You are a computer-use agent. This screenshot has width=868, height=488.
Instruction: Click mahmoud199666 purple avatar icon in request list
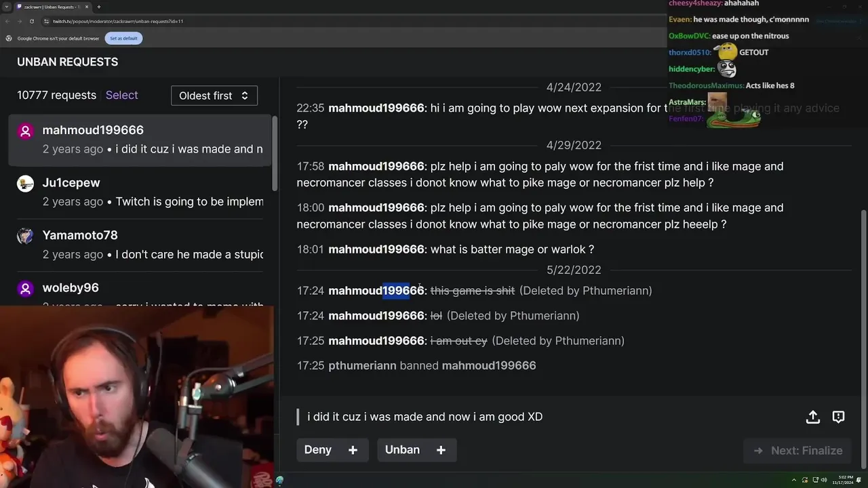tap(25, 131)
